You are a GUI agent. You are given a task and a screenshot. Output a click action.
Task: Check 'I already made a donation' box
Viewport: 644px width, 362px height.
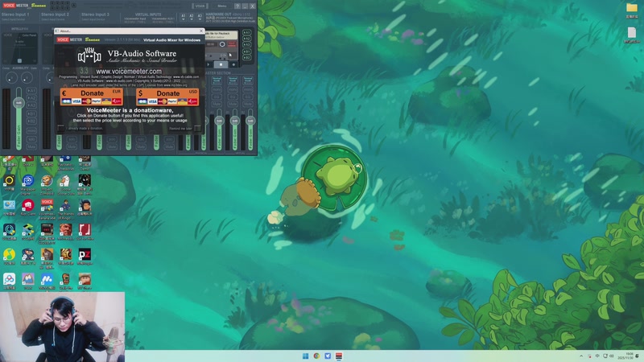[x=61, y=129]
